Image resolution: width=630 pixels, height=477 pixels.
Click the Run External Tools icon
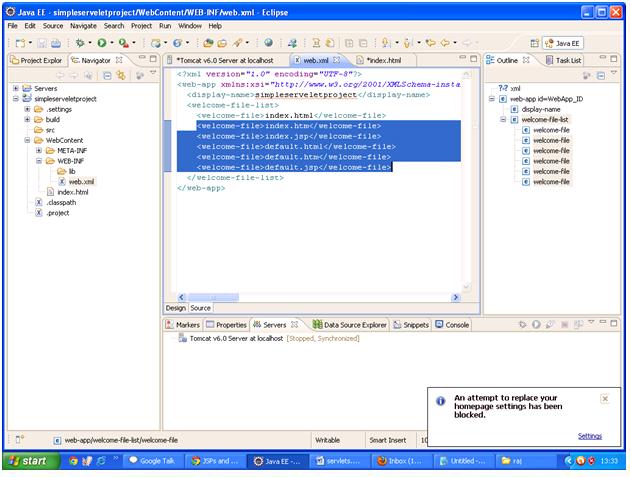tap(123, 43)
